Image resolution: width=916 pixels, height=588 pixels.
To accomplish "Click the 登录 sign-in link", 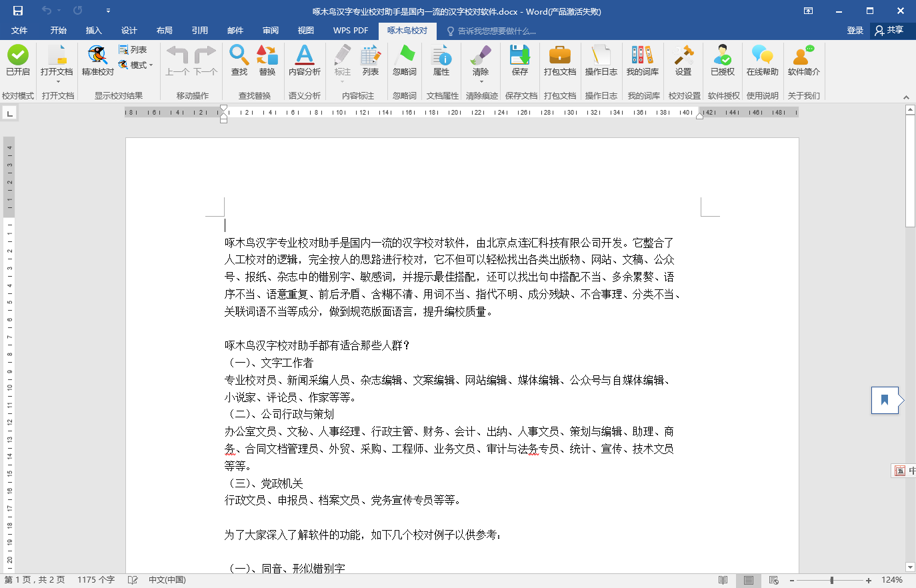I will click(855, 31).
